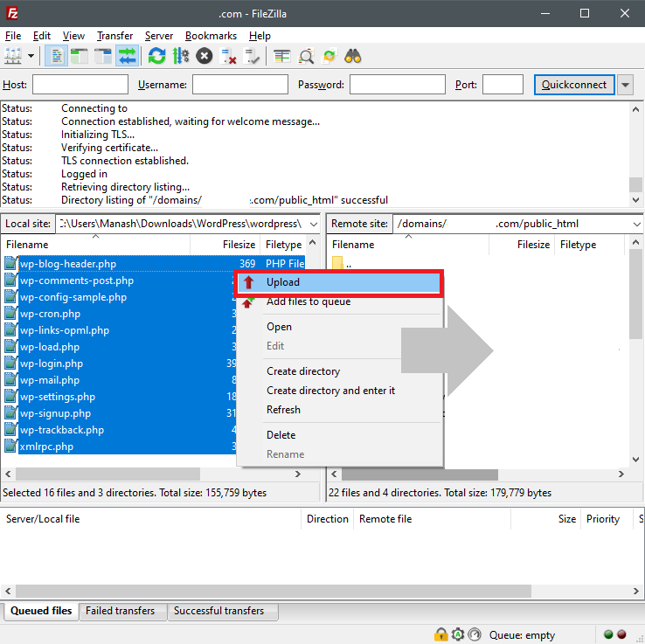
Task: Click the message log scrollbar down arrow
Action: [636, 200]
